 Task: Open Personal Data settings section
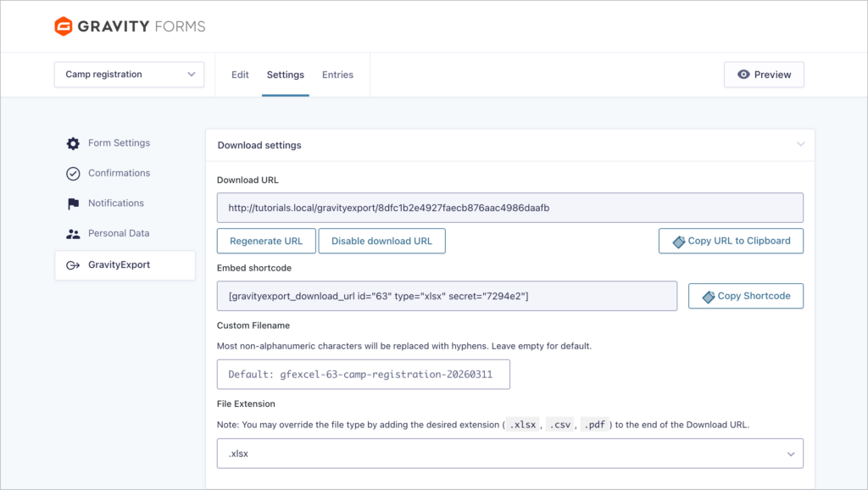point(119,233)
